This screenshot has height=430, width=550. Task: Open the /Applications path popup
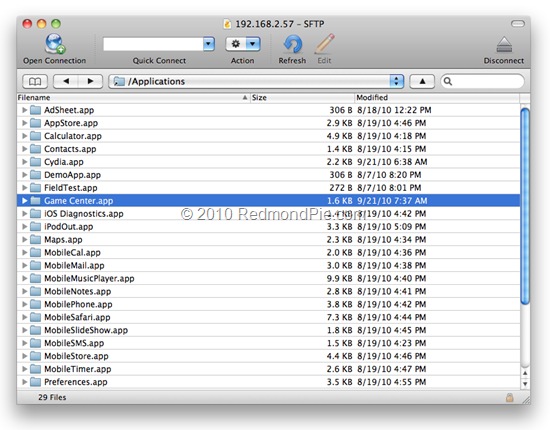pyautogui.click(x=256, y=81)
